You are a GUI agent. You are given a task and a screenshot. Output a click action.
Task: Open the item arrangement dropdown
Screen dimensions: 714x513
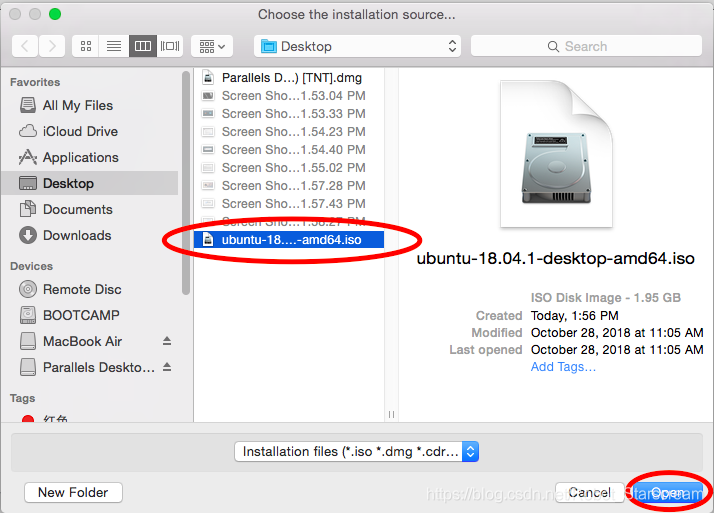tap(212, 46)
